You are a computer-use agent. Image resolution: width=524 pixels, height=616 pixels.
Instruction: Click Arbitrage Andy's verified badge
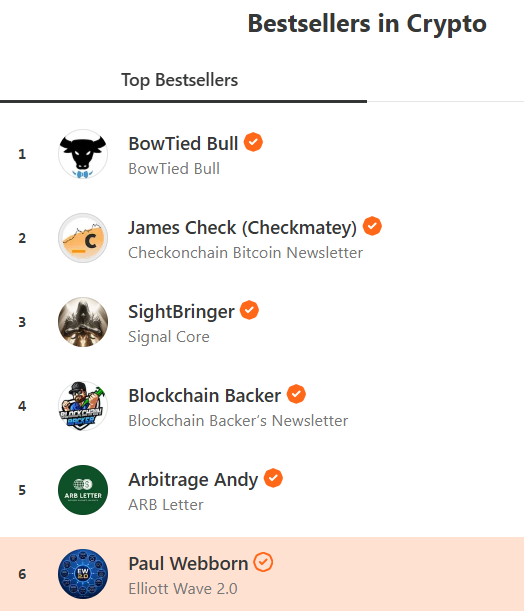pyautogui.click(x=273, y=478)
